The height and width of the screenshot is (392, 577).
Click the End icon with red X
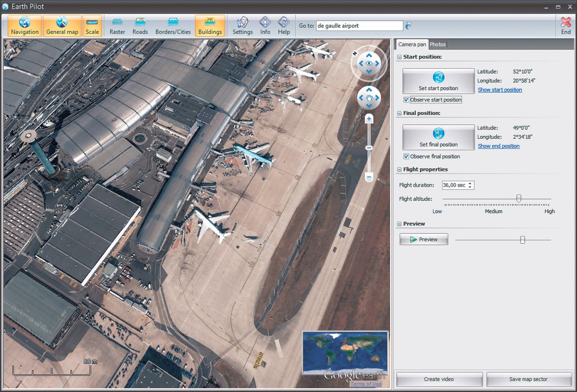coord(566,26)
